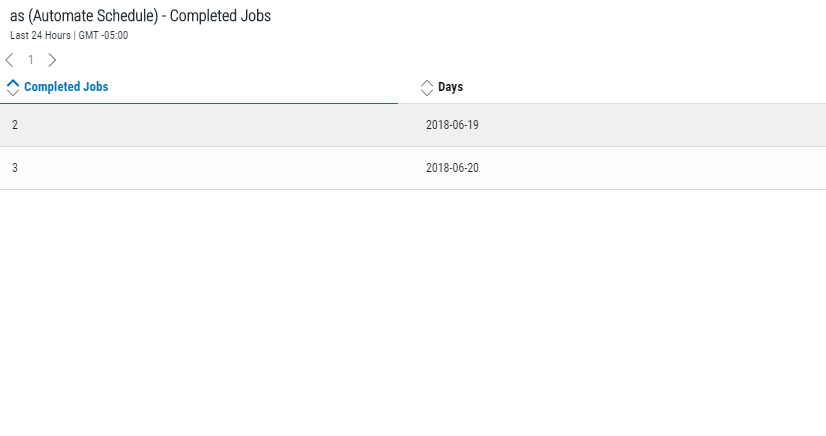Select the cell showing 2 completed jobs
Image resolution: width=826 pixels, height=436 pixels.
coord(15,125)
